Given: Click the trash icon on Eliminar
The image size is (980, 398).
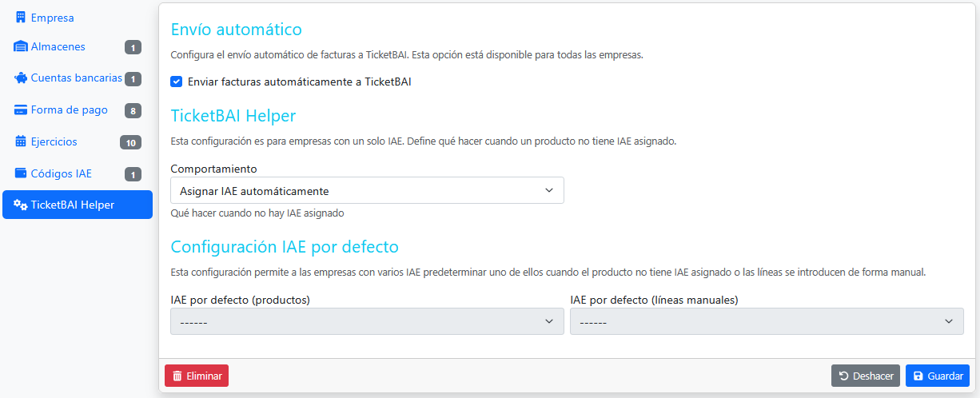Looking at the screenshot, I should 177,376.
